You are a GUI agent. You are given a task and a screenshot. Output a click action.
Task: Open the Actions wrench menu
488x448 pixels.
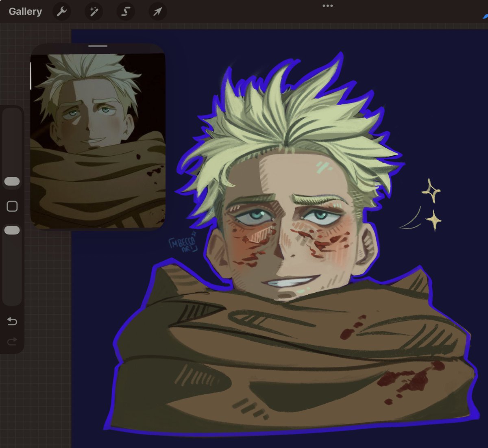(x=62, y=11)
